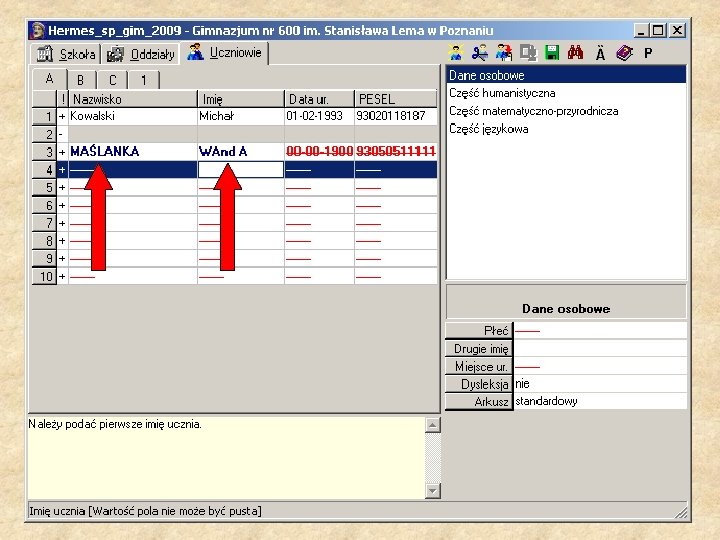Click the PESEL value 93020118187

click(x=396, y=116)
